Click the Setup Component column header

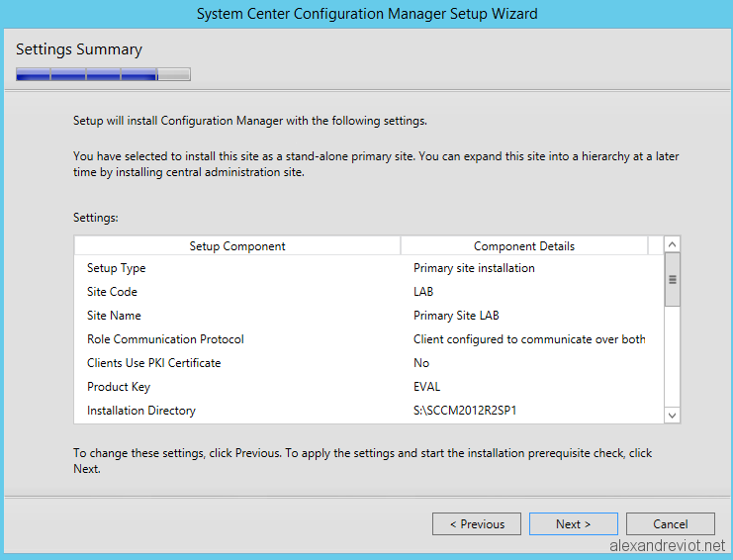[x=237, y=246]
